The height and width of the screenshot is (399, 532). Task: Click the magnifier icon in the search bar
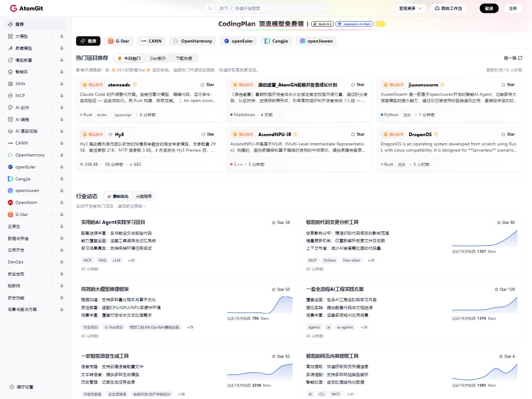coord(210,8)
